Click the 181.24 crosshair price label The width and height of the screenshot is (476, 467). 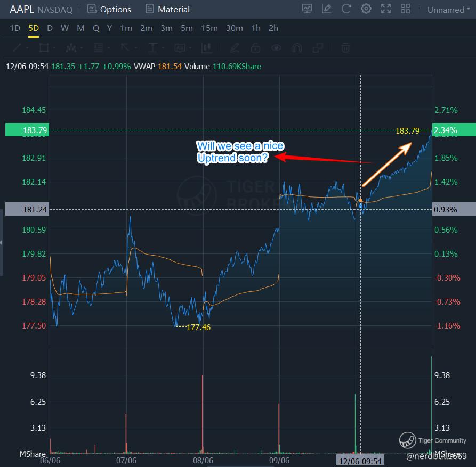pyautogui.click(x=27, y=209)
